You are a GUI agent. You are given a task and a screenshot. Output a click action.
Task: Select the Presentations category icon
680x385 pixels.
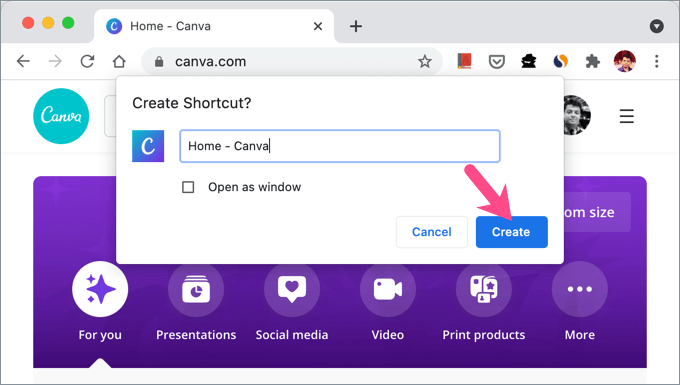click(x=196, y=289)
